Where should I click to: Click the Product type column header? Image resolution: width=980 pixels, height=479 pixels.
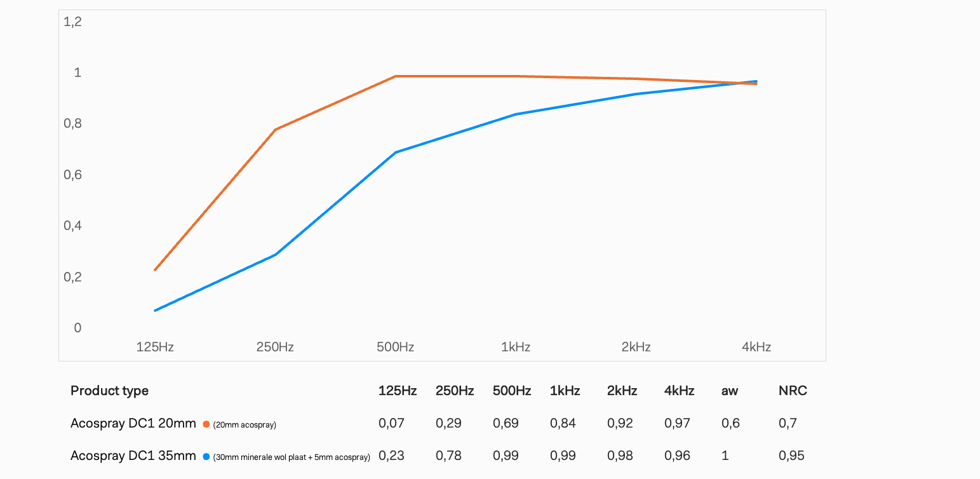(109, 391)
